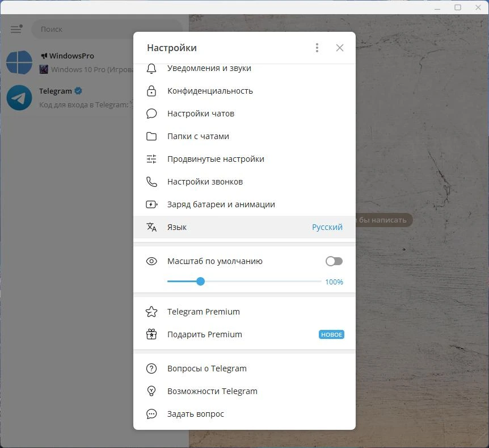Screen dimensions: 489x448
Task: Click the eye icon beside Масштаб по умолчанию
Action: 151,261
